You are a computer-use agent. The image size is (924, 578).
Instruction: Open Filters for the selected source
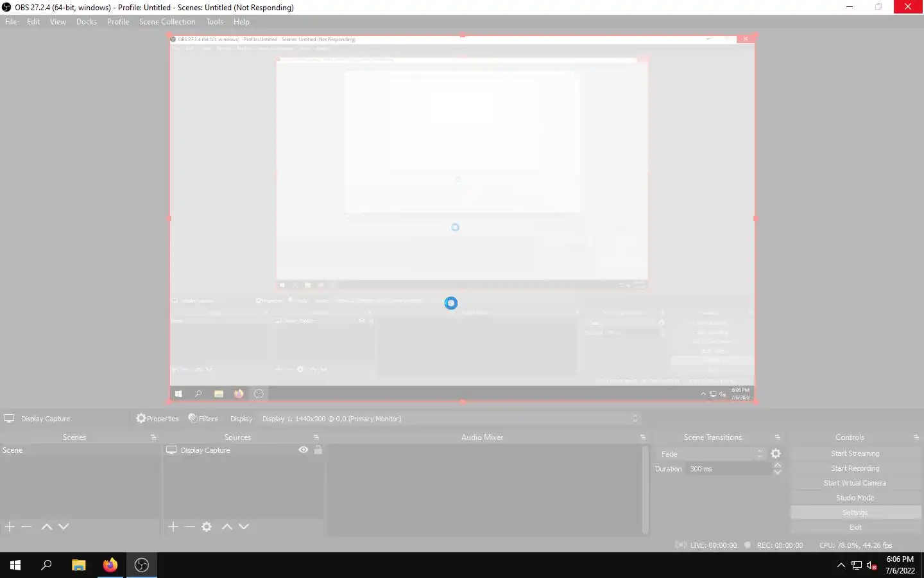203,419
